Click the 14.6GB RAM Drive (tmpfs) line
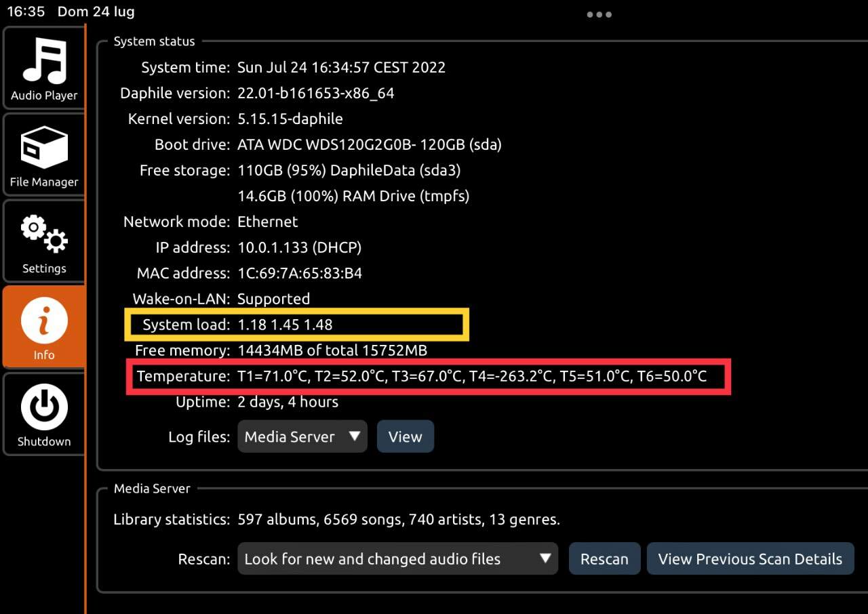This screenshot has width=868, height=614. coord(353,197)
